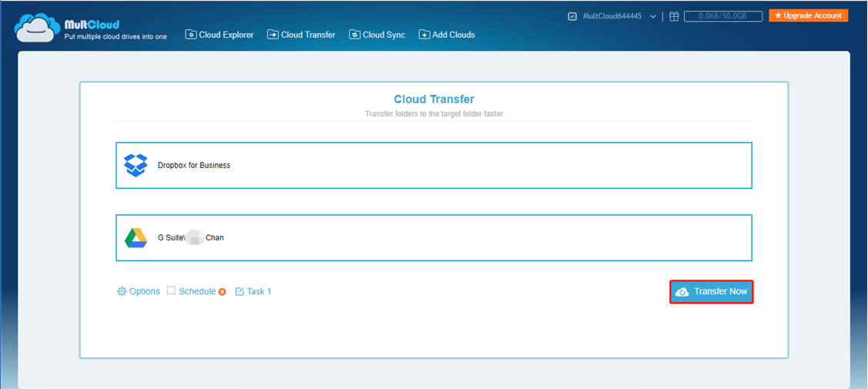This screenshot has width=868, height=389.
Task: Click the Cloud Explorer folder icon
Action: (x=191, y=35)
